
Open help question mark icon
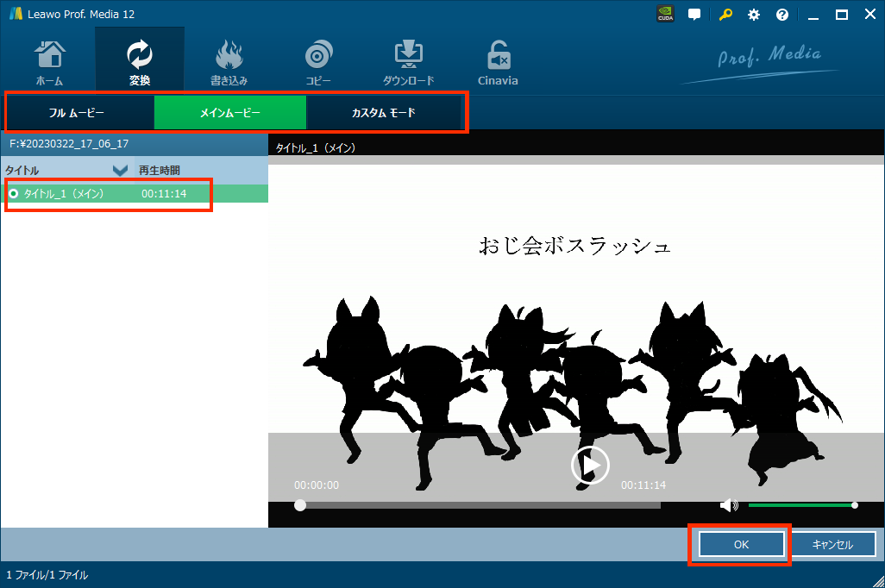click(x=782, y=15)
